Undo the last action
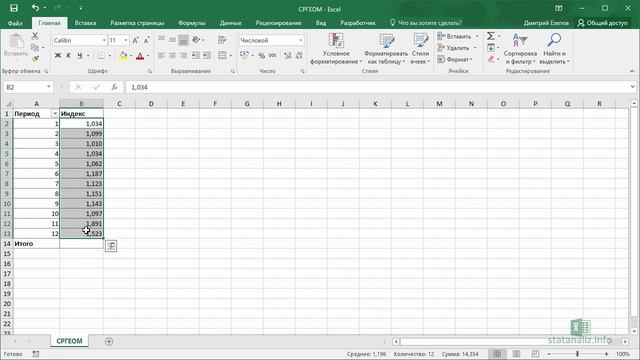Screen dimensions: 640x360 pyautogui.click(x=36, y=8)
